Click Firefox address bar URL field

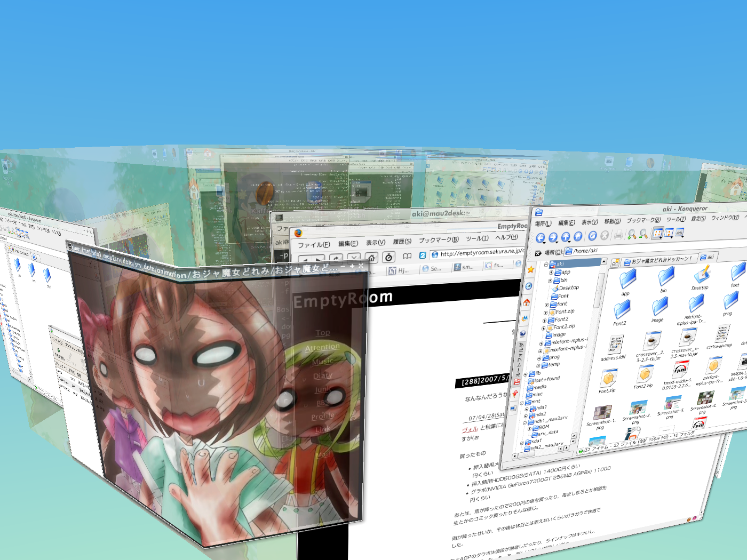478,252
